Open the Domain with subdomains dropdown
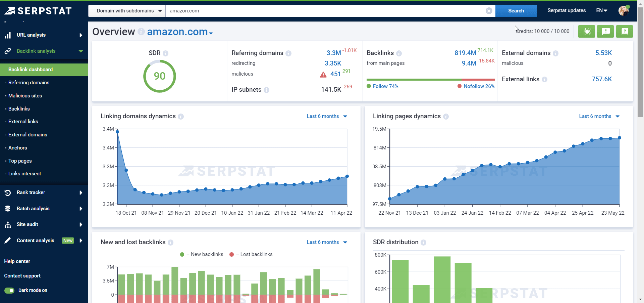 click(127, 11)
